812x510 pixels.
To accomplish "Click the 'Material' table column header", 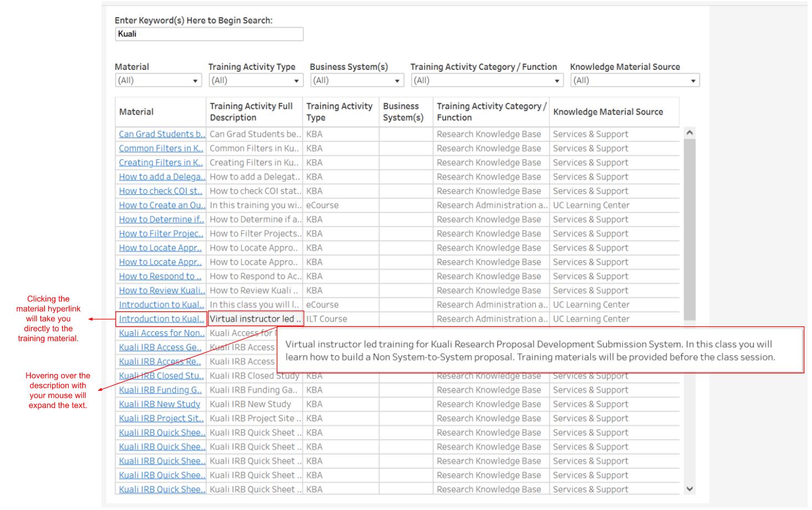I will 161,112.
